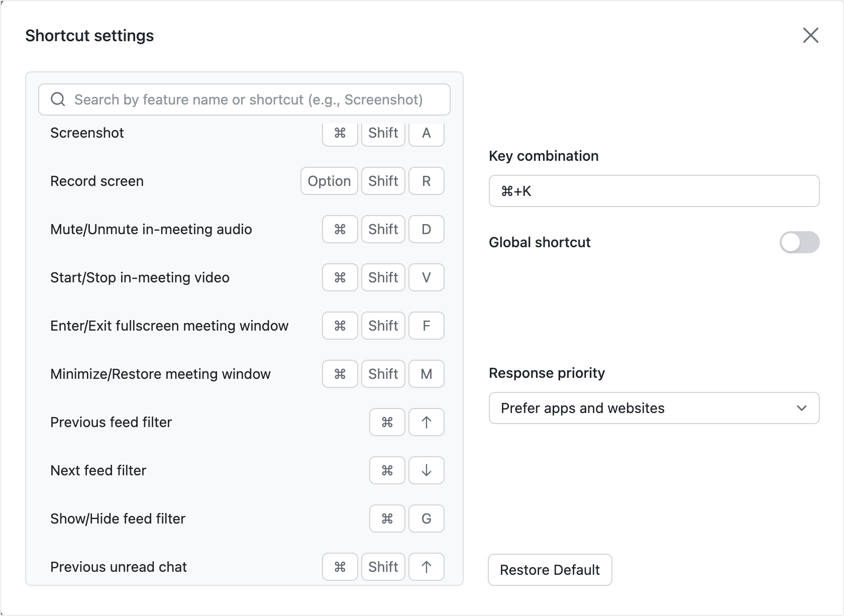
Task: Click the Command key beside Previous unread chat
Action: pos(340,567)
